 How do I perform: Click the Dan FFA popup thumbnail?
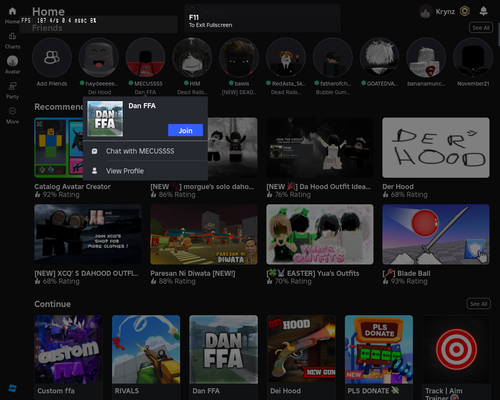[105, 119]
